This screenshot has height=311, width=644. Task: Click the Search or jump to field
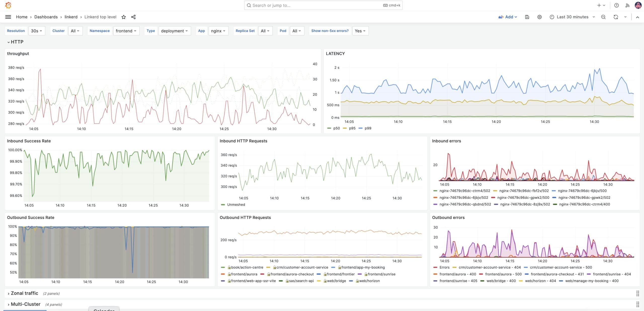click(323, 5)
